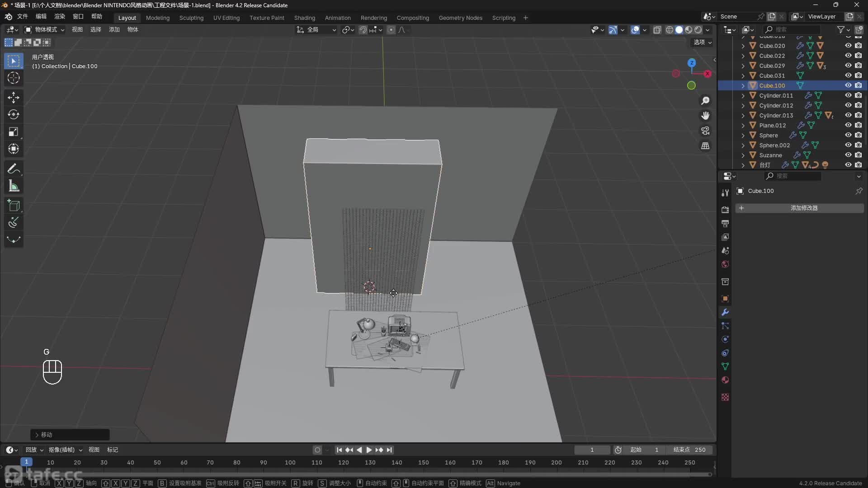Image resolution: width=868 pixels, height=488 pixels.
Task: Activate the Rotate tool
Action: (14, 114)
